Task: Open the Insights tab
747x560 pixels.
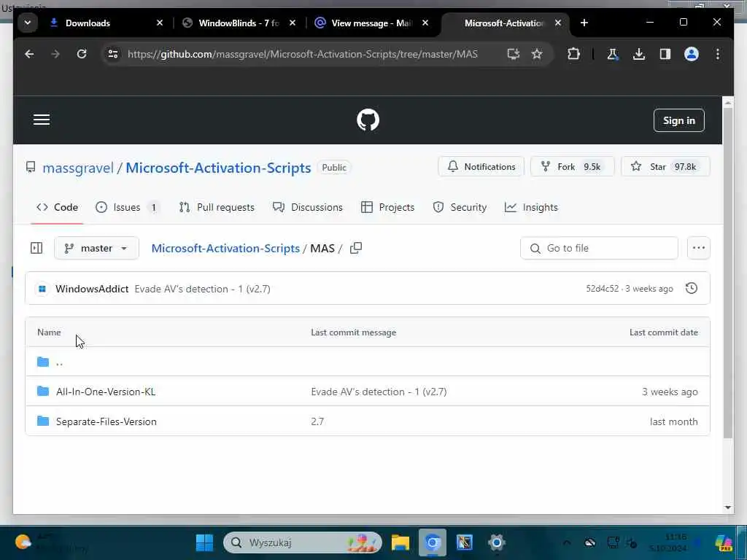Action: tap(531, 208)
